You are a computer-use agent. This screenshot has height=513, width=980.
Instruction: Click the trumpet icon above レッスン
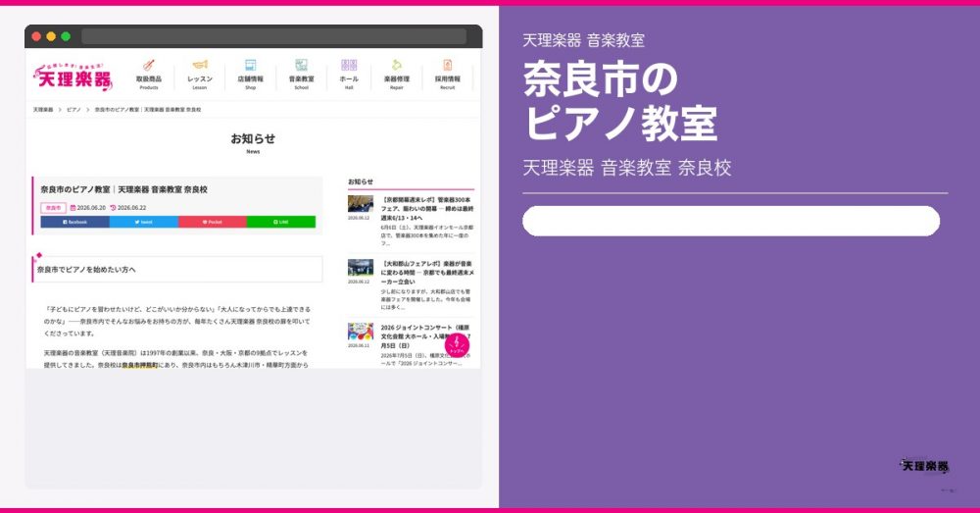click(199, 65)
